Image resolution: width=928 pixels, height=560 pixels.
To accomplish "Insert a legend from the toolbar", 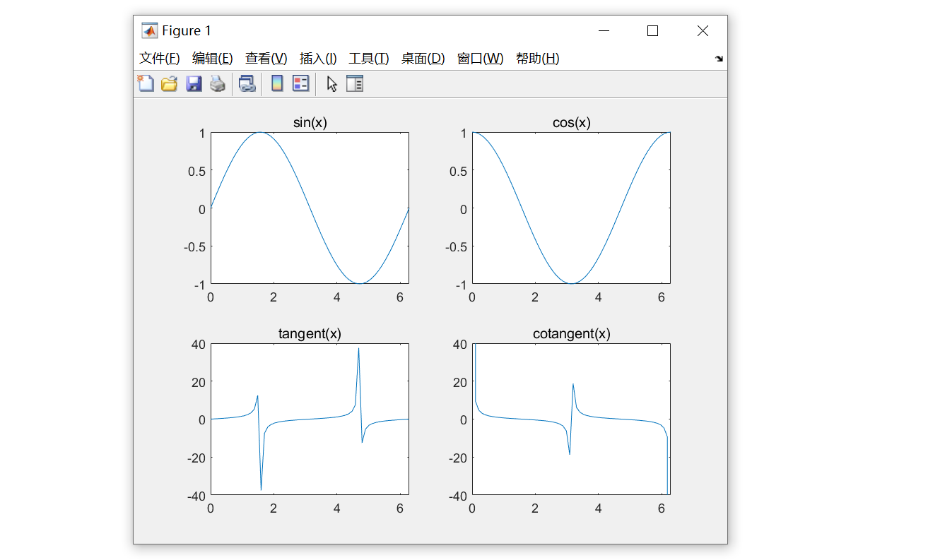I will pos(301,84).
